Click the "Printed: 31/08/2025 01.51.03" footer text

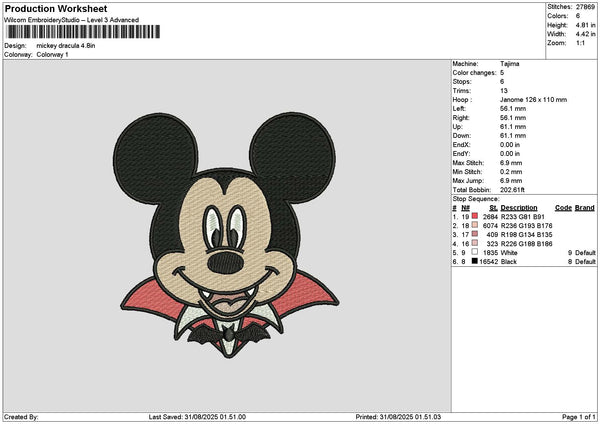398,417
